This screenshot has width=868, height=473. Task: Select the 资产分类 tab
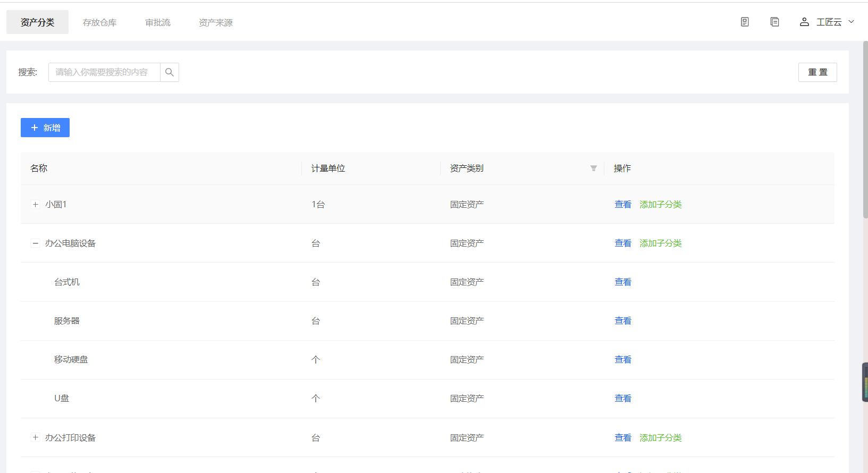point(37,22)
